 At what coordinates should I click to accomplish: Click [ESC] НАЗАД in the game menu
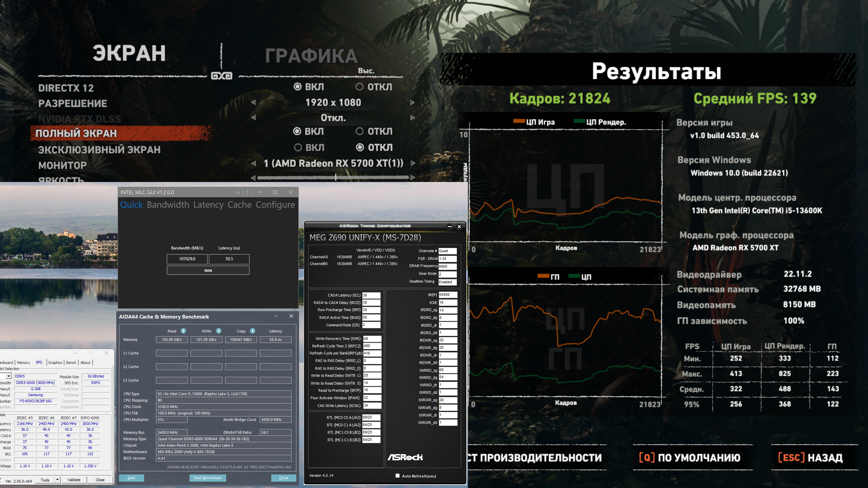click(x=810, y=457)
